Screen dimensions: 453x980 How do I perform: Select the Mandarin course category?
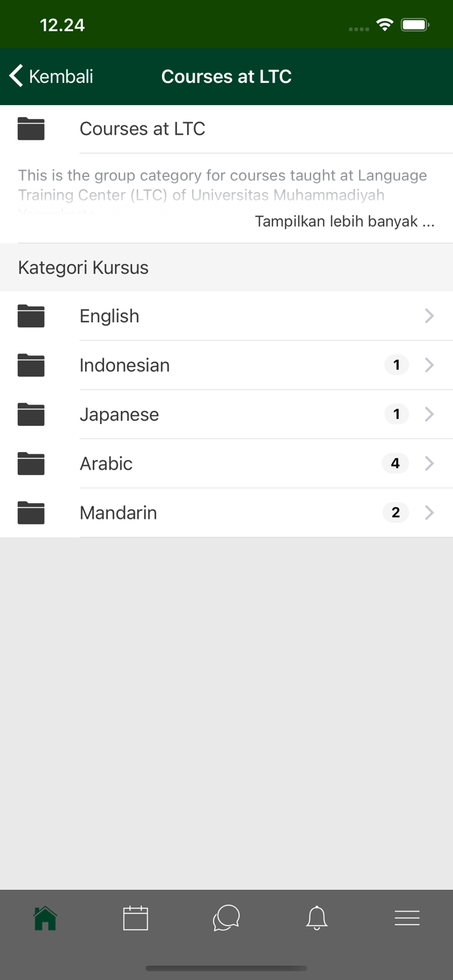point(118,513)
